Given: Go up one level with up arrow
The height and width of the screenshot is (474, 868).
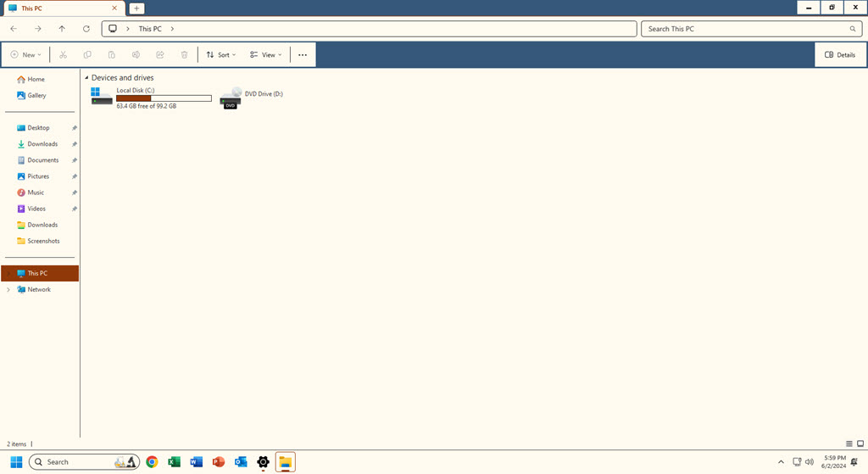Looking at the screenshot, I should tap(62, 29).
